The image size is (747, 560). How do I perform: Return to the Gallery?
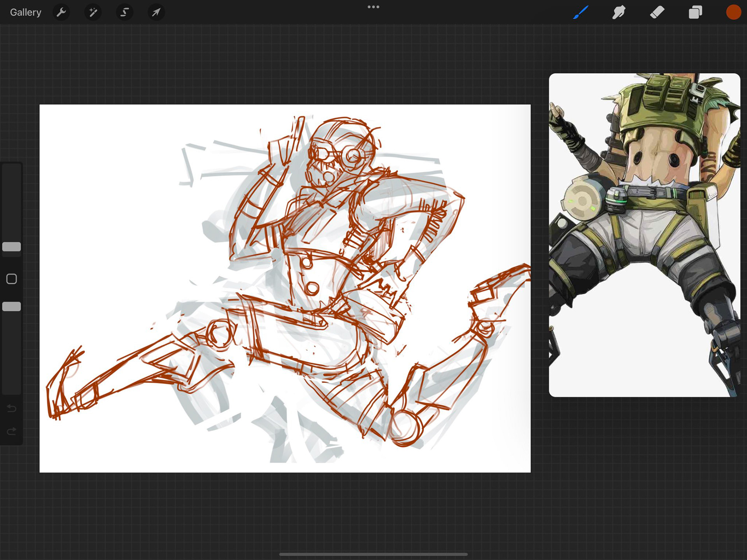(x=26, y=12)
